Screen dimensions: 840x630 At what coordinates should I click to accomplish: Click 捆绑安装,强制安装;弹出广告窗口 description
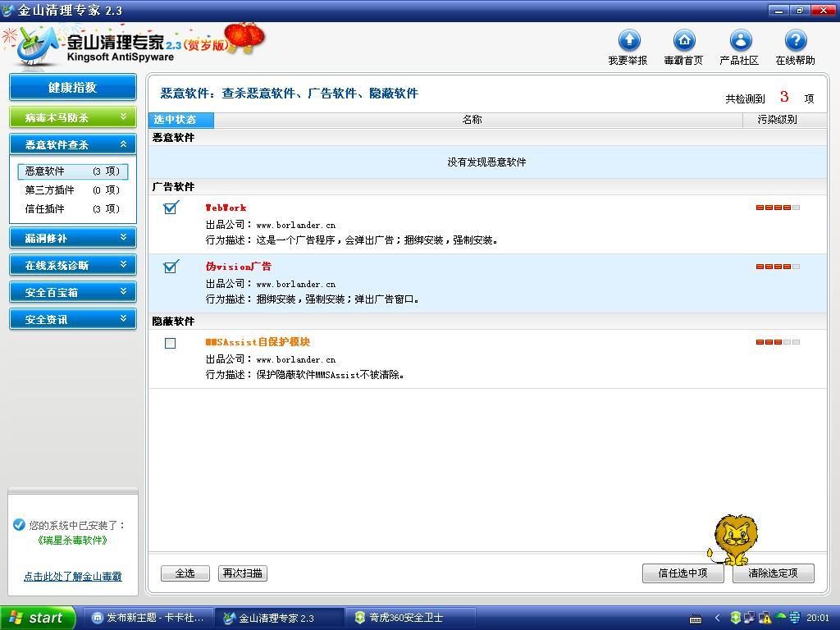(x=338, y=299)
